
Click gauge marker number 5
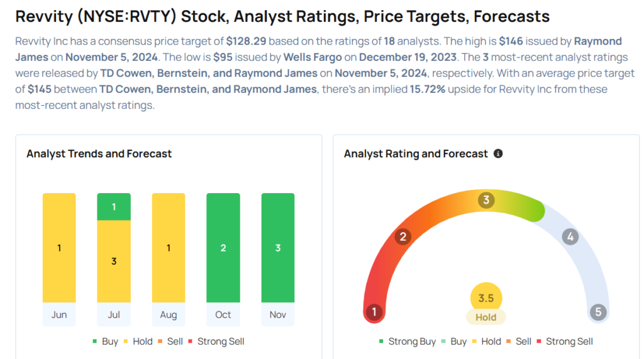coord(598,312)
